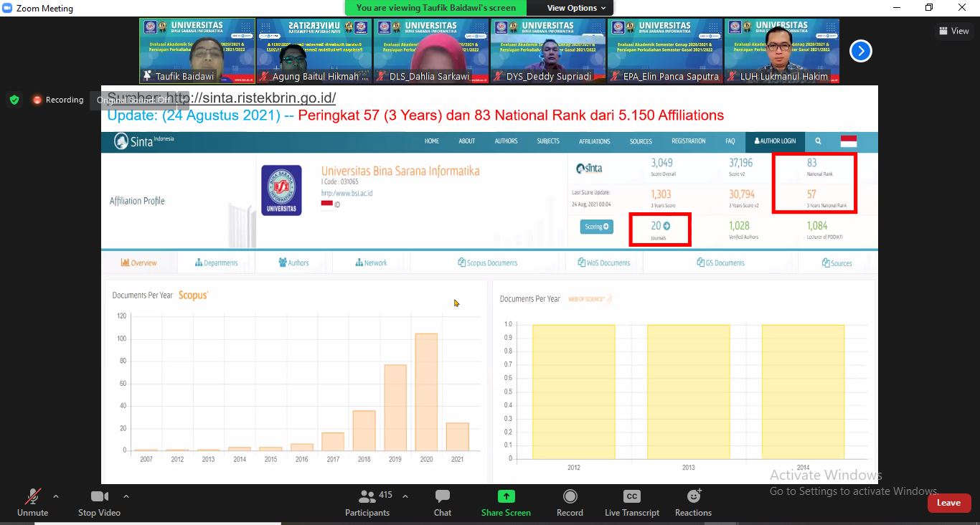Open HOME in Sinta navigation

432,141
